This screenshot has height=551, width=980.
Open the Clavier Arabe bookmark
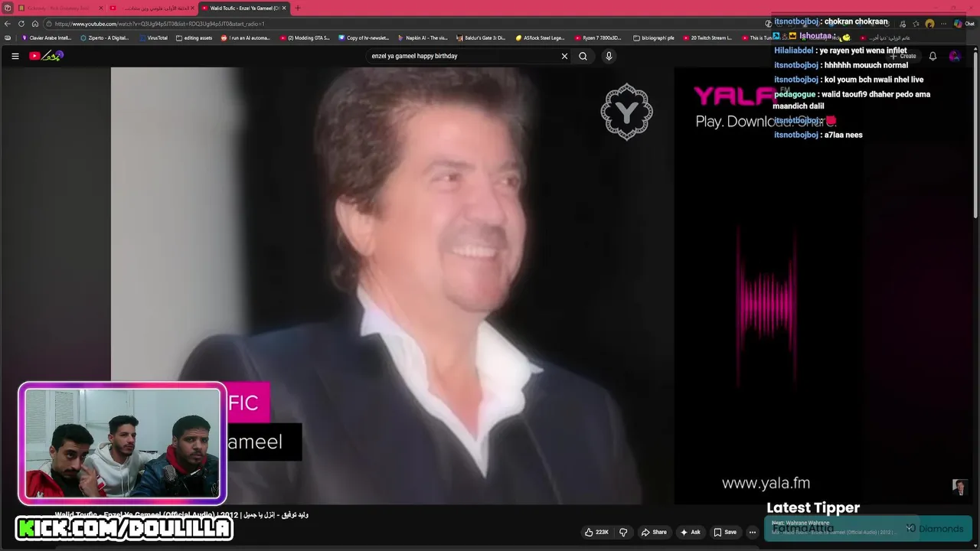(x=47, y=37)
